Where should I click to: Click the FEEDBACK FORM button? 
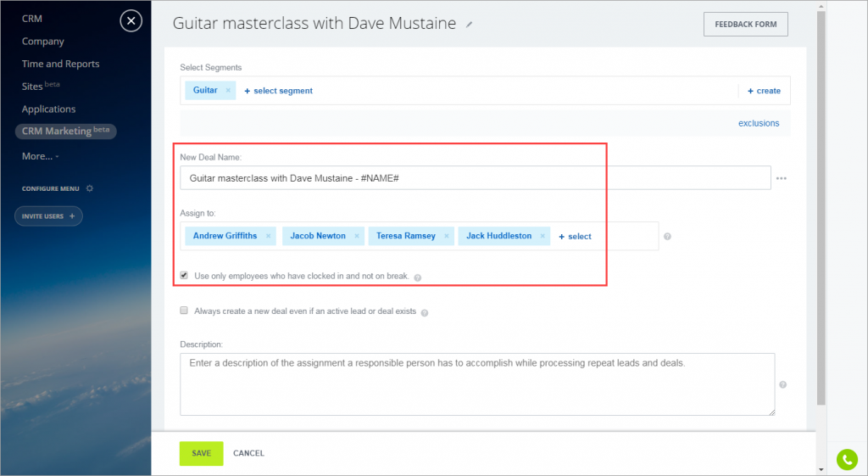click(x=746, y=25)
